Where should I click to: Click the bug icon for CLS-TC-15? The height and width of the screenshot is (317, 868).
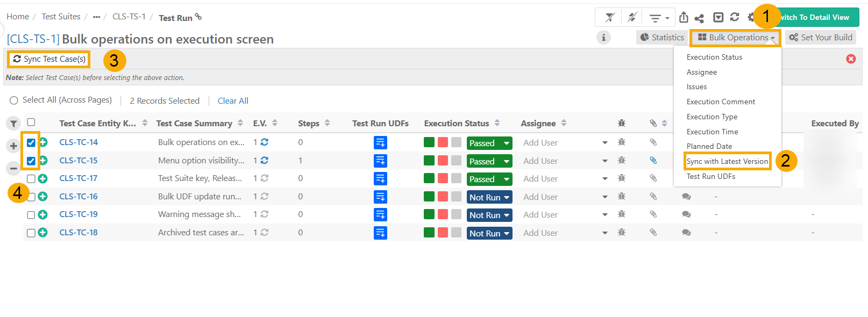[622, 160]
